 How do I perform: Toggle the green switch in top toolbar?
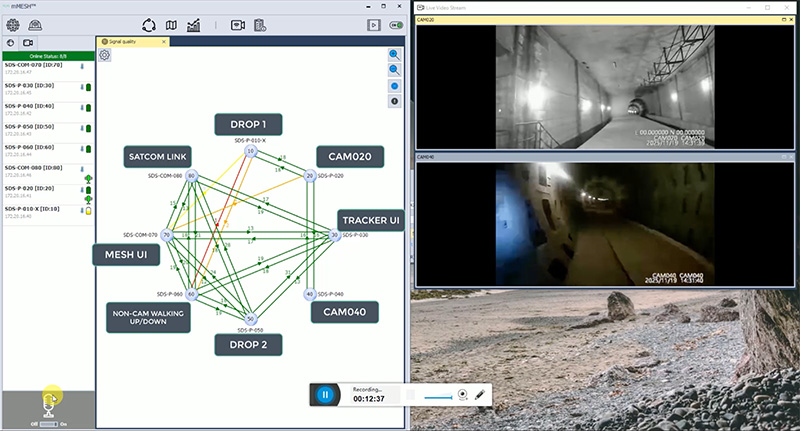click(x=396, y=25)
